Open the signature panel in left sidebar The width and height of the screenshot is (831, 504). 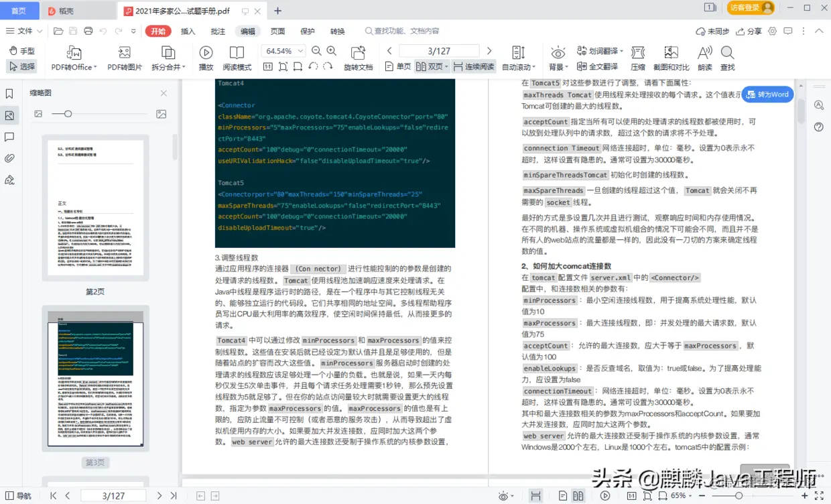tap(9, 180)
